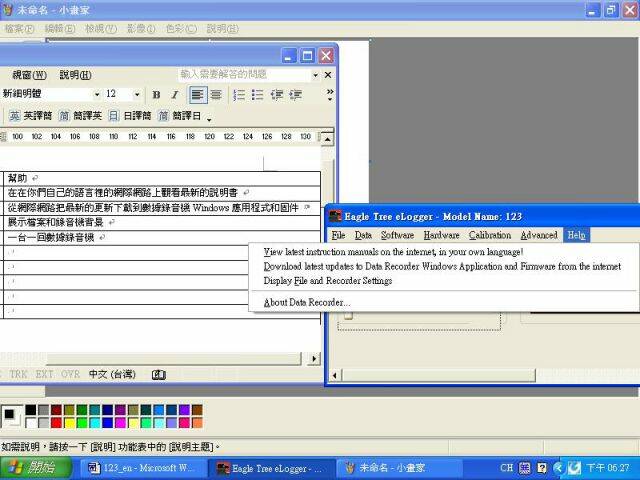Click the help question mark icon in system tray
This screenshot has height=480, width=640.
click(x=542, y=468)
